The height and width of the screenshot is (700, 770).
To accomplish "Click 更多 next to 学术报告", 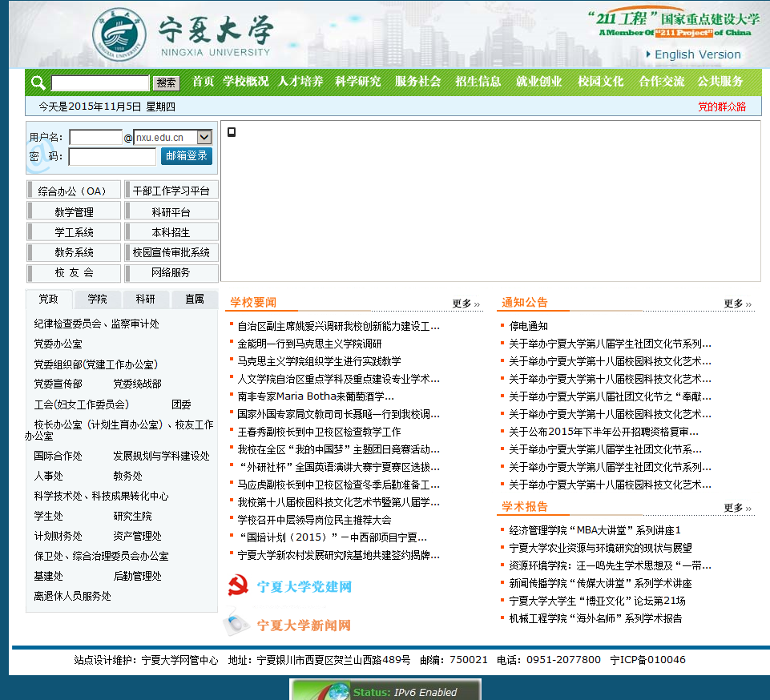I will pos(737,508).
